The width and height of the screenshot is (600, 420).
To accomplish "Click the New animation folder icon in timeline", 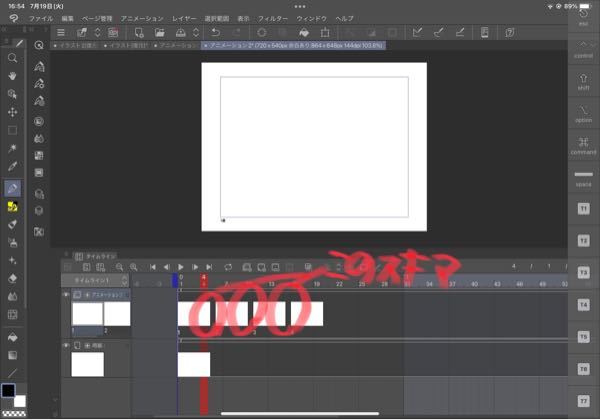I will pos(247,267).
